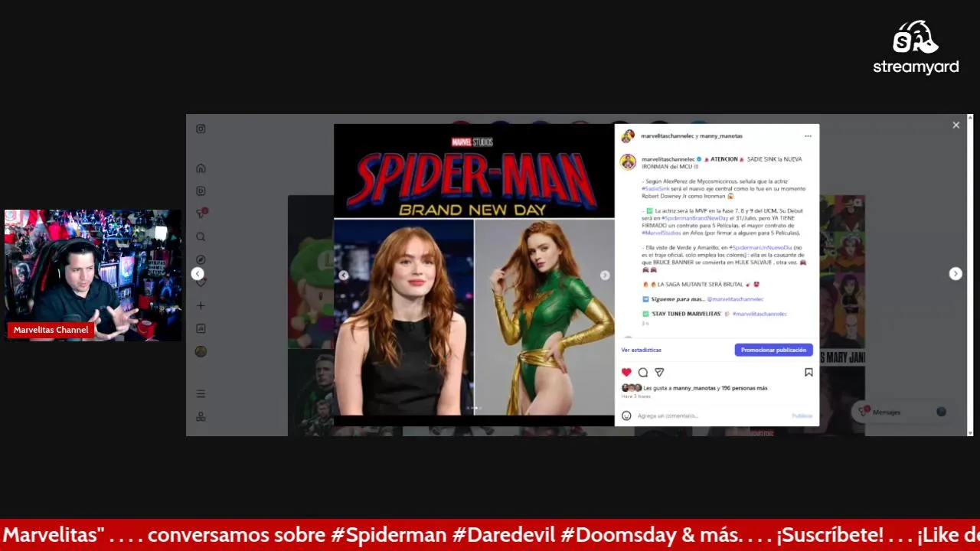
Task: Click the carousel page indicator dots
Action: pyautogui.click(x=474, y=408)
